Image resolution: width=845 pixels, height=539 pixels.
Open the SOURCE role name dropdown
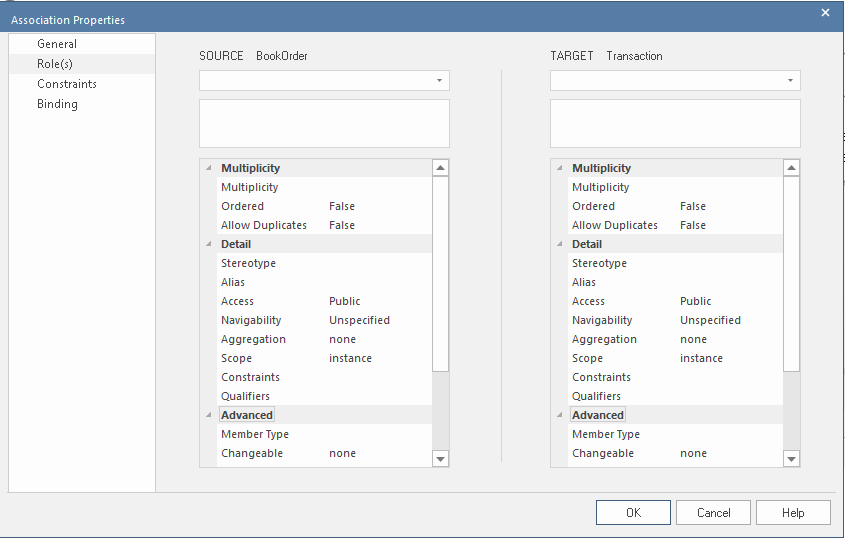439,81
